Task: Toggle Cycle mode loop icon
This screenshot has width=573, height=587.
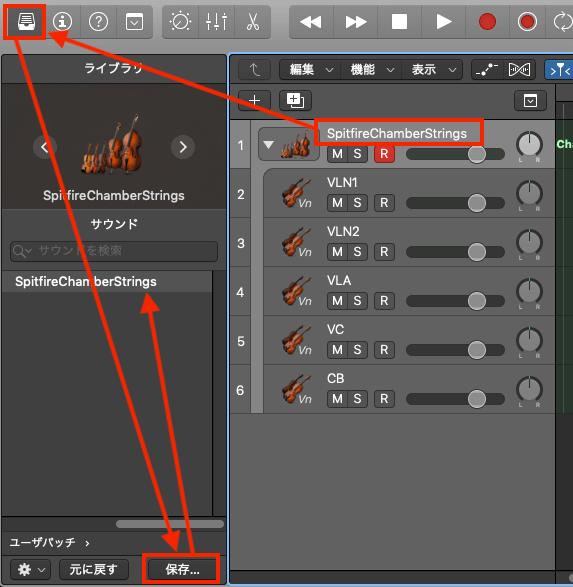Action: point(562,22)
